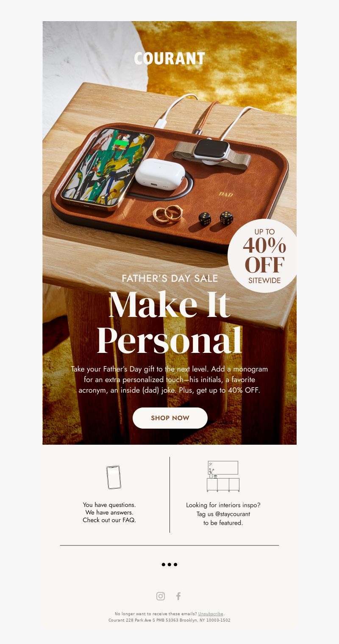Click the iPhone on the charging tray
The width and height of the screenshot is (339, 644).
click(x=107, y=169)
